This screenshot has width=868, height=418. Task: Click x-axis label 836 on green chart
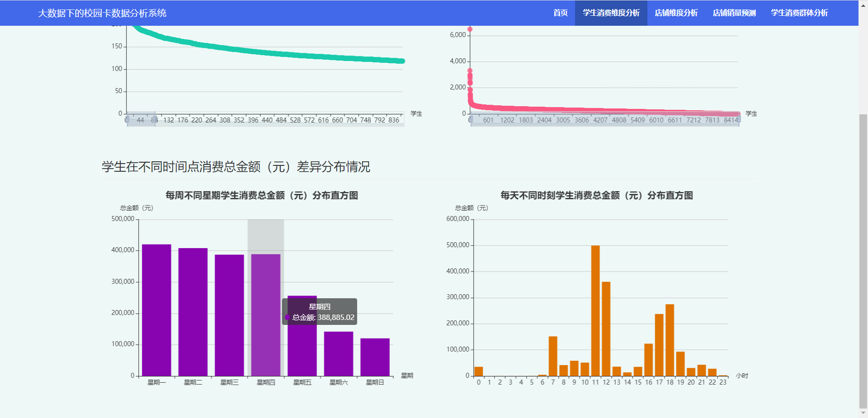[394, 120]
